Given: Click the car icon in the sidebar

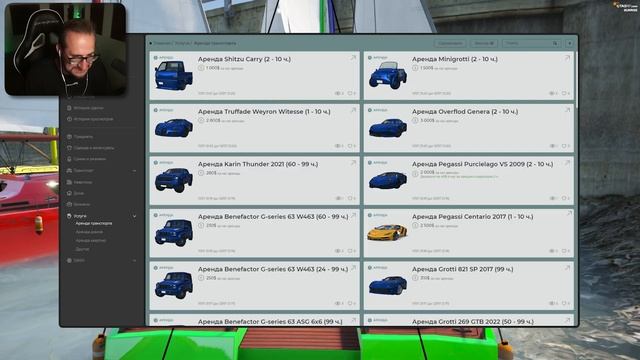Looking at the screenshot, I should tap(69, 171).
